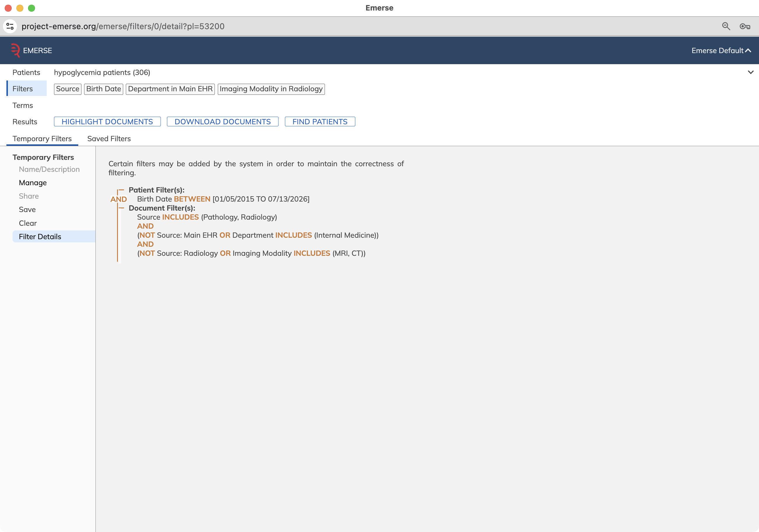Click the Source filter chip

pos(67,89)
